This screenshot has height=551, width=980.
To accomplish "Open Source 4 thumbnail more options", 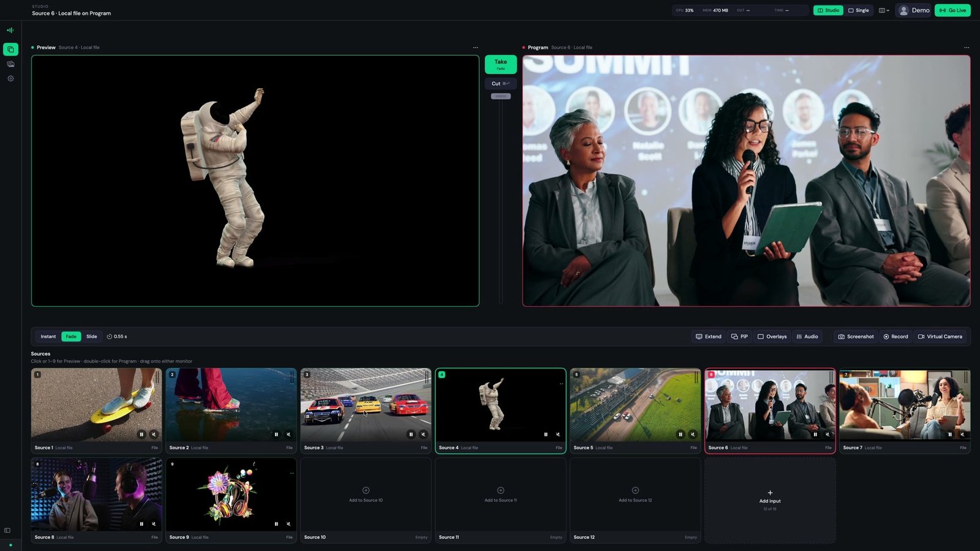I will click(x=561, y=384).
